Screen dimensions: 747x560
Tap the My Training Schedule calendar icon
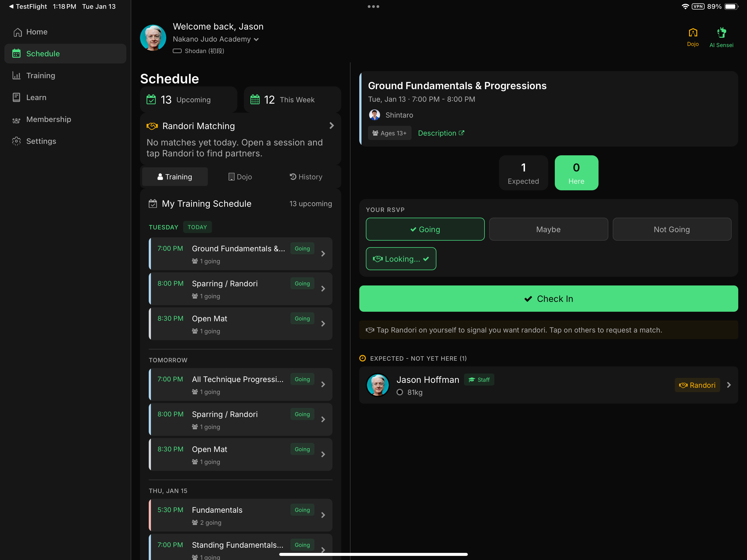[x=153, y=204]
